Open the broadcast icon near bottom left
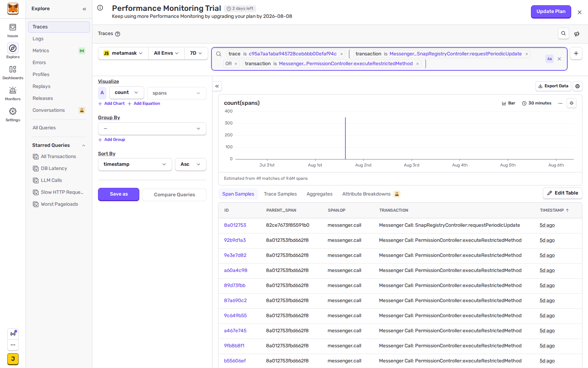Screen dimensions: 588x368 tap(13, 334)
